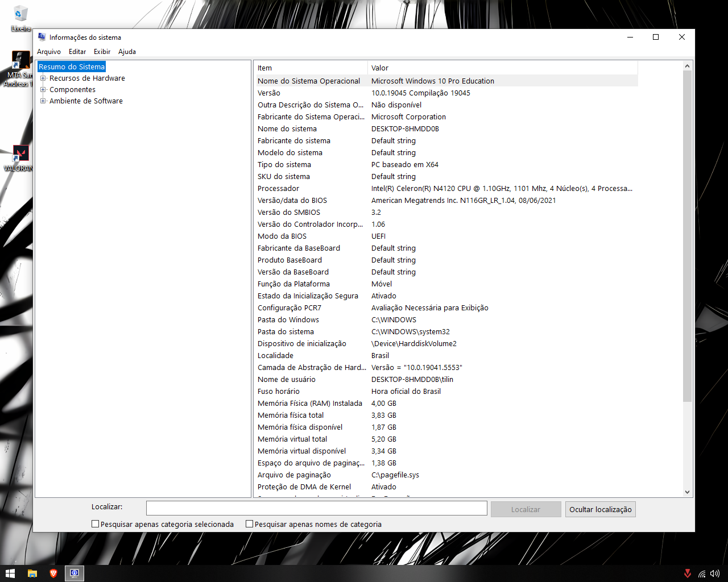Image resolution: width=728 pixels, height=582 pixels.
Task: Launch Brave browser from the taskbar
Action: [x=53, y=573]
